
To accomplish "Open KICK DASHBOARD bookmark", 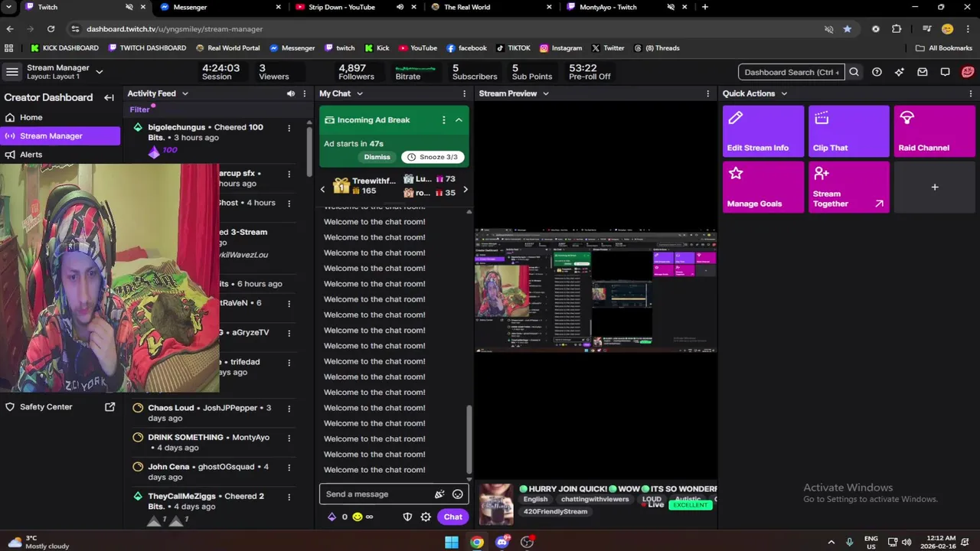I will [64, 47].
